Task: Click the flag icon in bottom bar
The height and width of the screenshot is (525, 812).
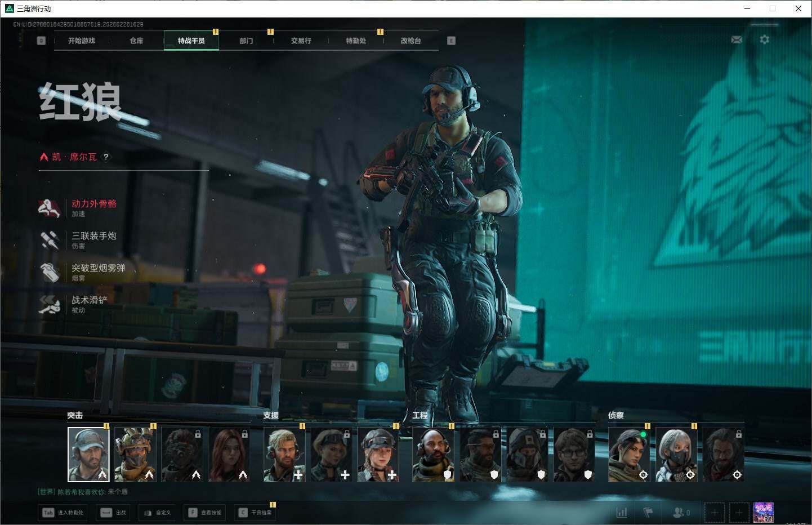Action: 648,513
